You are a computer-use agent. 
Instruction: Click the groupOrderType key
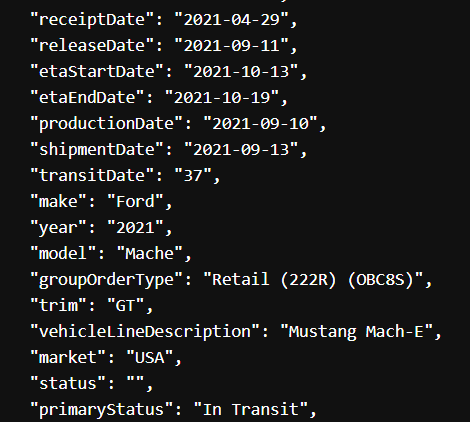pyautogui.click(x=111, y=281)
